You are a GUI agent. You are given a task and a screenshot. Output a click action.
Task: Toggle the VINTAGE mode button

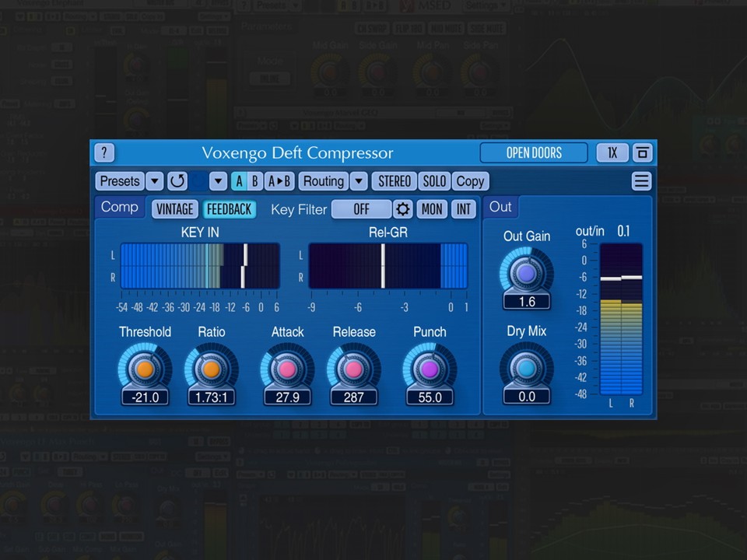tap(175, 209)
